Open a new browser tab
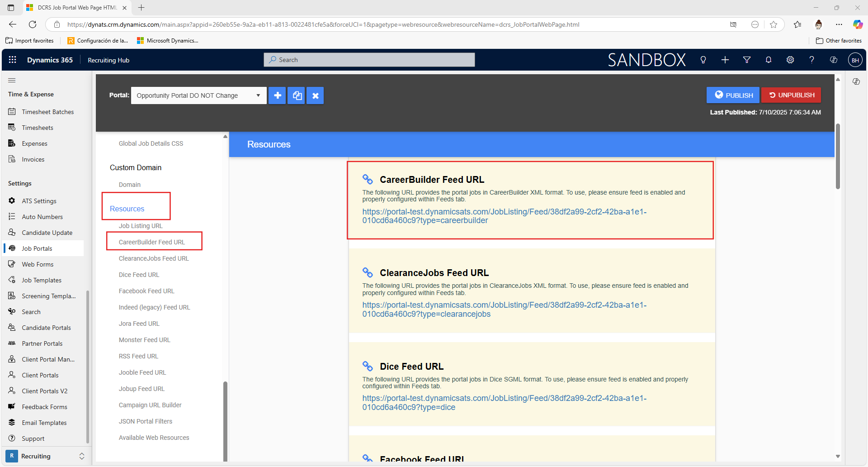Viewport: 868px width, 467px height. pos(142,8)
